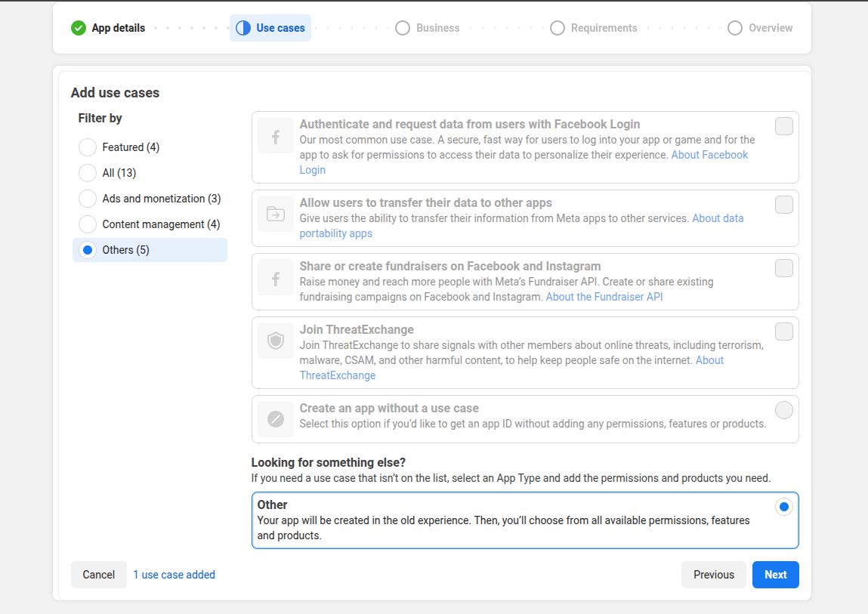Click the Facebook icon beside fundraisers use case
Image resolution: width=868 pixels, height=614 pixels.
(x=276, y=278)
